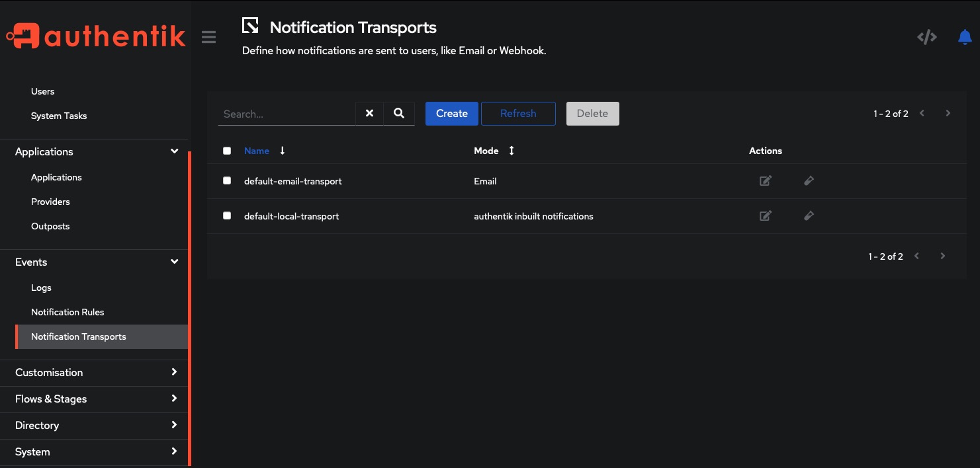This screenshot has width=980, height=468.
Task: Open the hamburger navigation menu
Action: (x=208, y=37)
